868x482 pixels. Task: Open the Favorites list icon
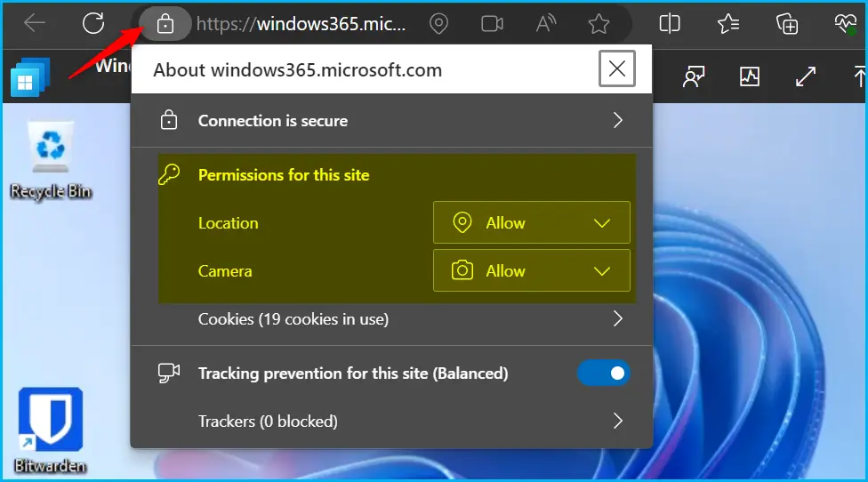coord(728,24)
